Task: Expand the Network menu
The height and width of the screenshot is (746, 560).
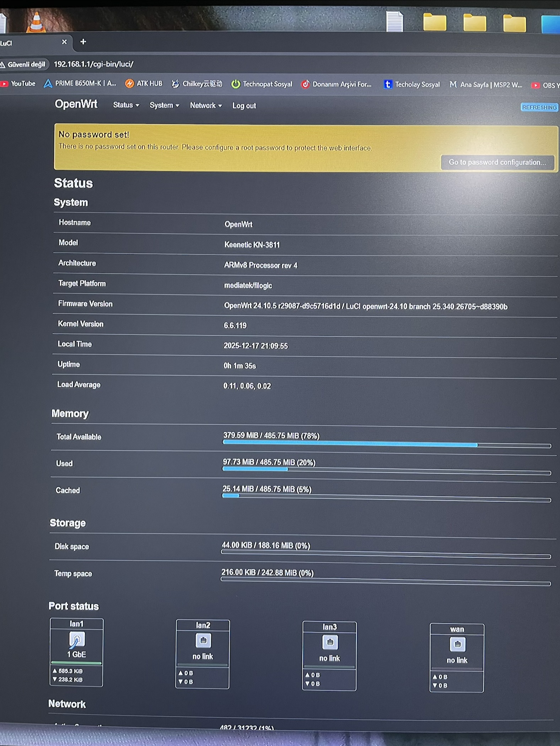Action: click(206, 106)
